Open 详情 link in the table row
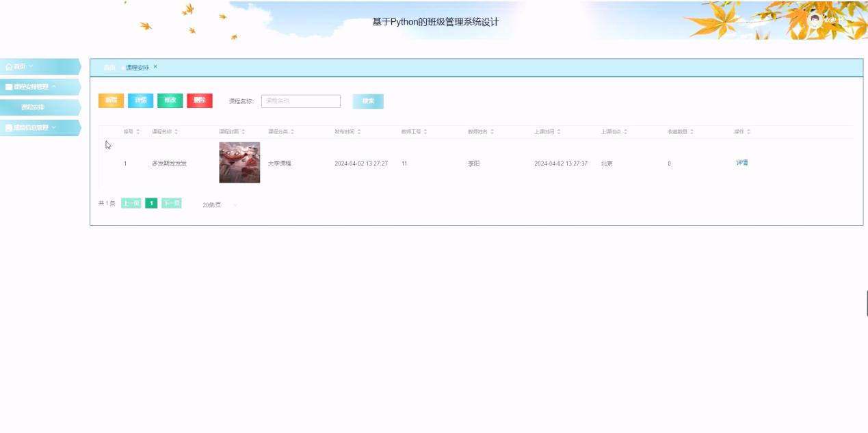 coord(741,163)
